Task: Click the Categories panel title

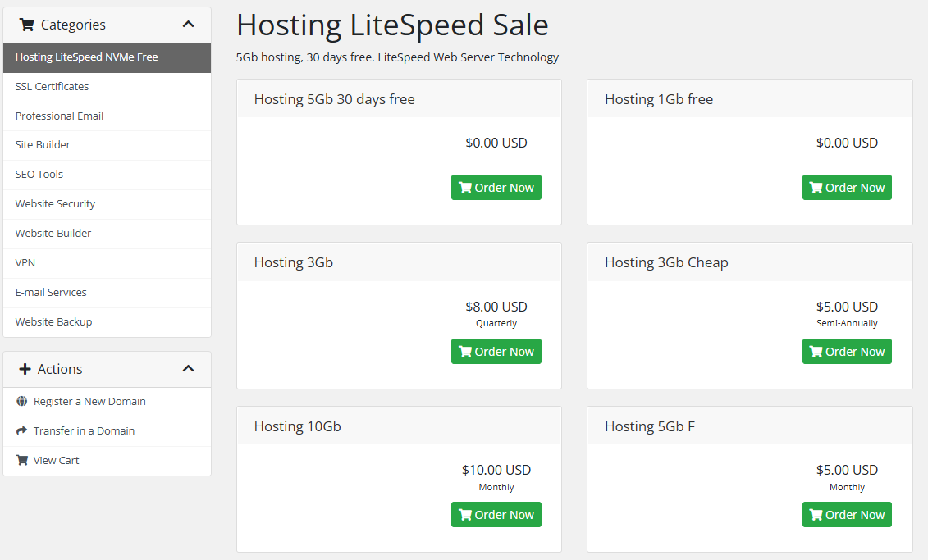Action: pyautogui.click(x=73, y=25)
